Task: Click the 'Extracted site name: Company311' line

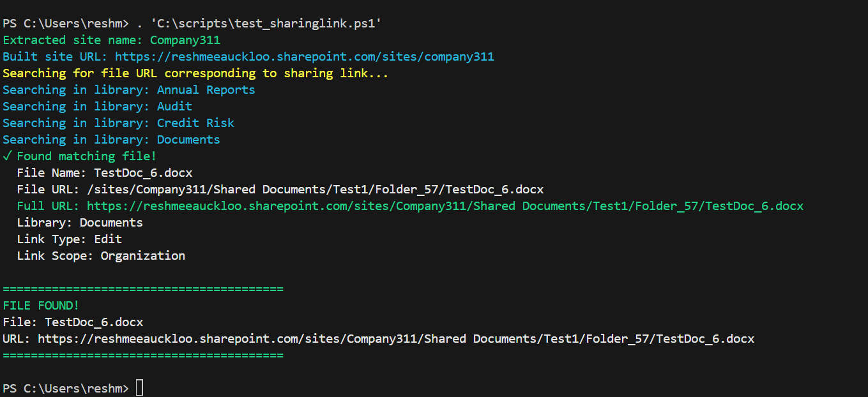Action: point(111,40)
